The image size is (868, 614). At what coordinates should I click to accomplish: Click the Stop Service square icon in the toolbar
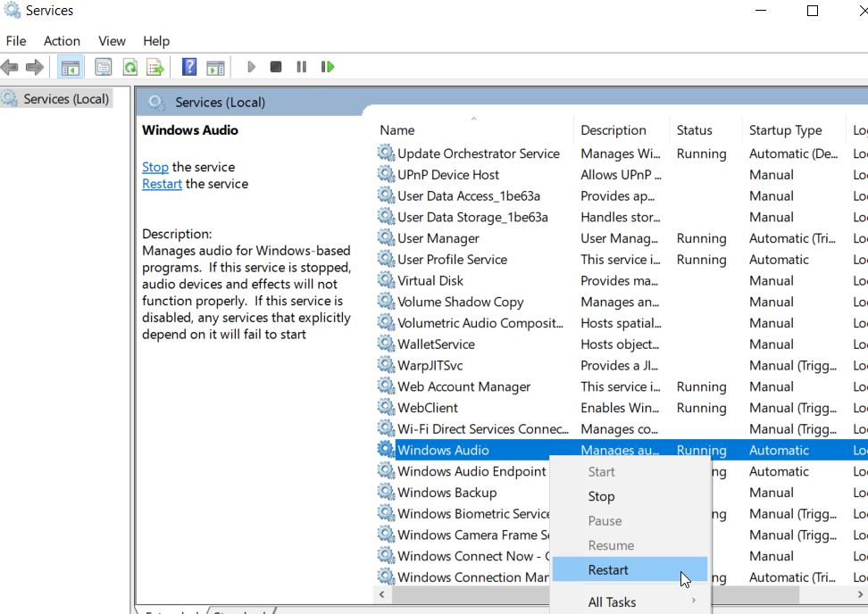click(276, 67)
